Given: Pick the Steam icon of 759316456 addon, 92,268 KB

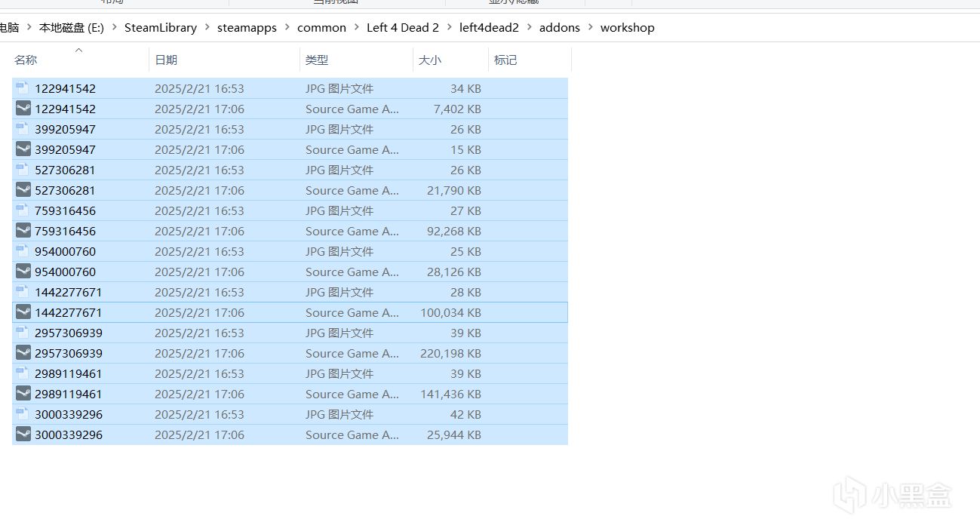Looking at the screenshot, I should click(23, 231).
